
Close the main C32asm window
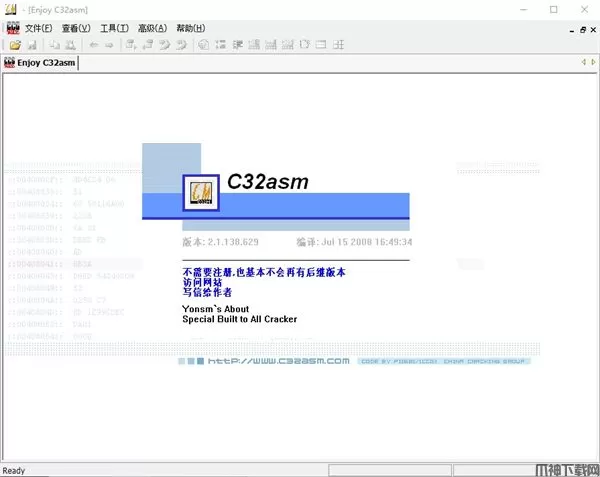click(584, 10)
